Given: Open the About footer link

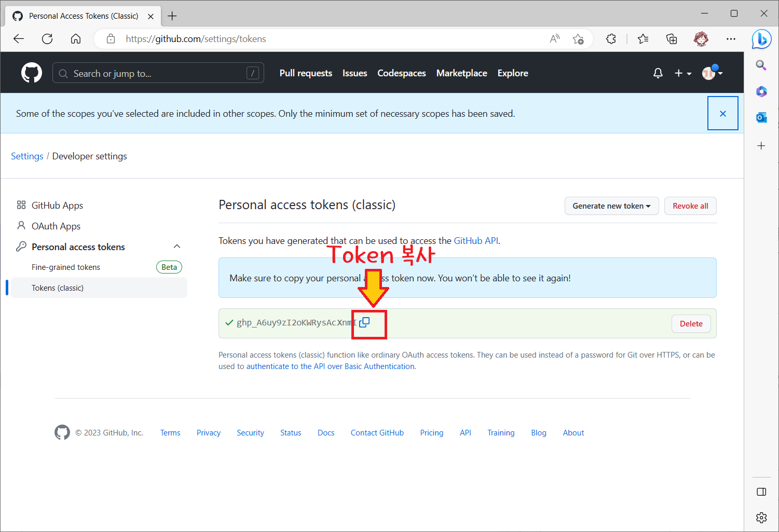Looking at the screenshot, I should [x=573, y=433].
